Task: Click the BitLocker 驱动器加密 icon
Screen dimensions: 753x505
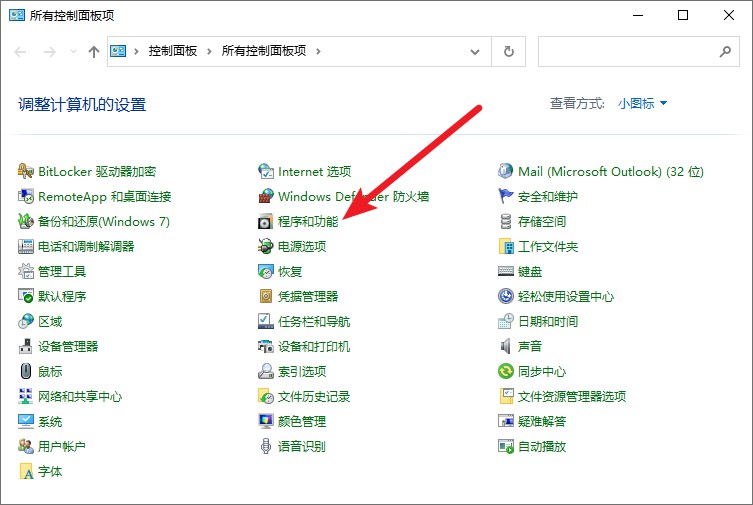Action: (26, 171)
